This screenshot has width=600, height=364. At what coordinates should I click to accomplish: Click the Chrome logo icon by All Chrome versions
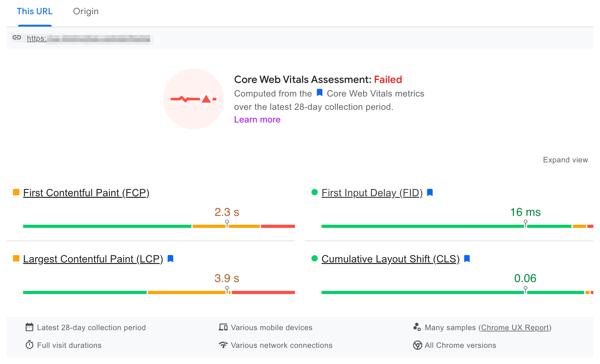pyautogui.click(x=417, y=345)
